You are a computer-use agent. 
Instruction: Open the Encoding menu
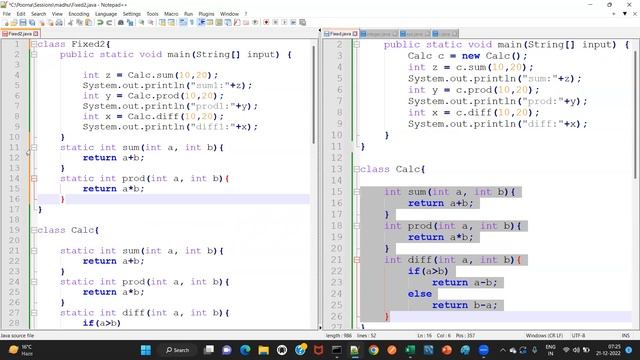coord(78,14)
